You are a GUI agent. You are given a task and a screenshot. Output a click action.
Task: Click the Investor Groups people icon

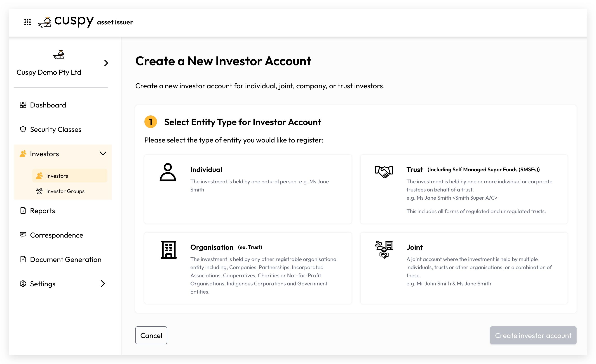click(39, 191)
